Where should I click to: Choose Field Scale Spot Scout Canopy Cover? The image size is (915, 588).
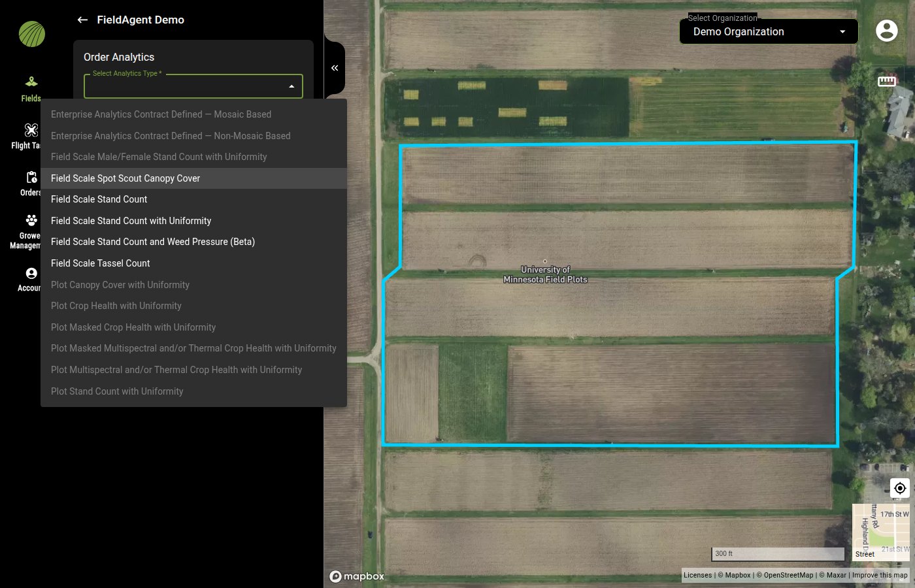click(193, 178)
